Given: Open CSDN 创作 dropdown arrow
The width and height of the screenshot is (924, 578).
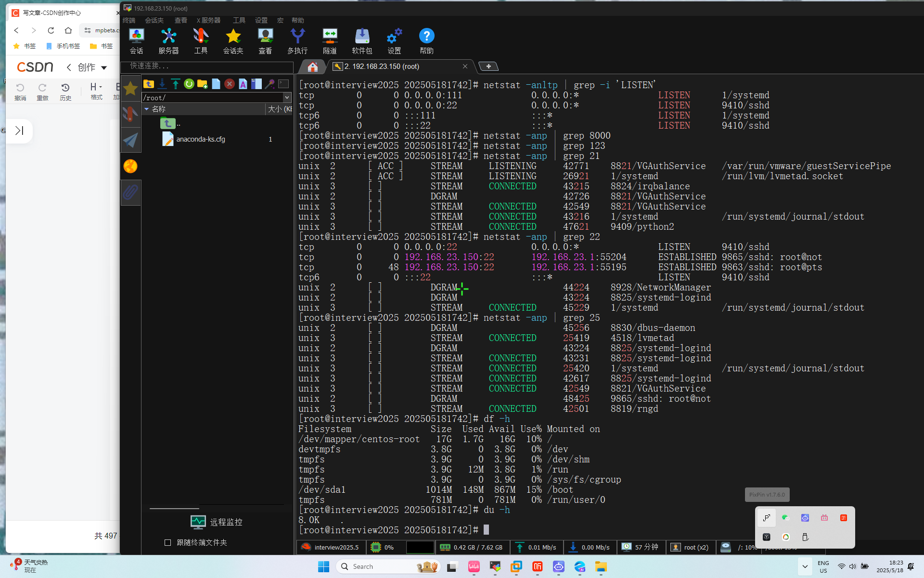Looking at the screenshot, I should click(x=104, y=67).
